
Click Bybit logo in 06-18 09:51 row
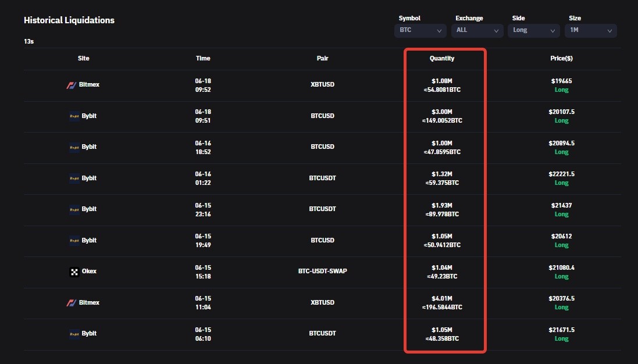coord(74,116)
